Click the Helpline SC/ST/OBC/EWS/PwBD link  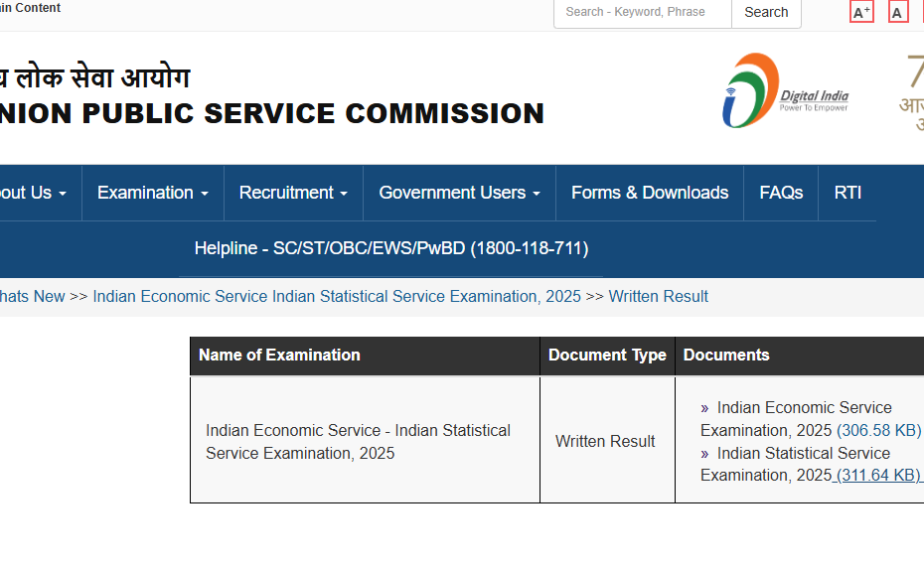coord(390,248)
